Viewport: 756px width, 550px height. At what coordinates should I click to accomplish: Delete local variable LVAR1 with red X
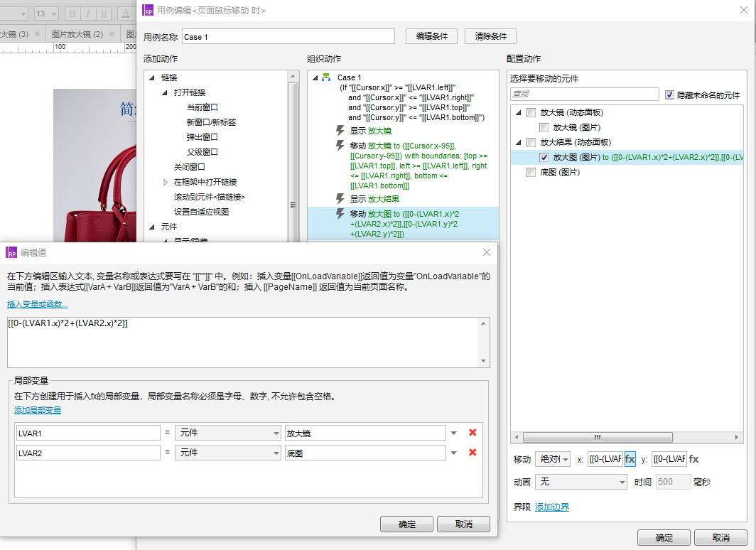click(x=472, y=432)
